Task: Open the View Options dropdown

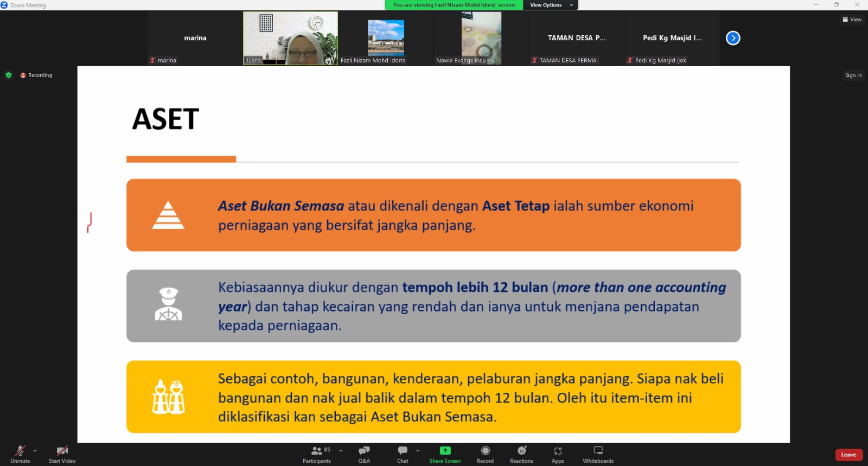Action: pyautogui.click(x=551, y=5)
